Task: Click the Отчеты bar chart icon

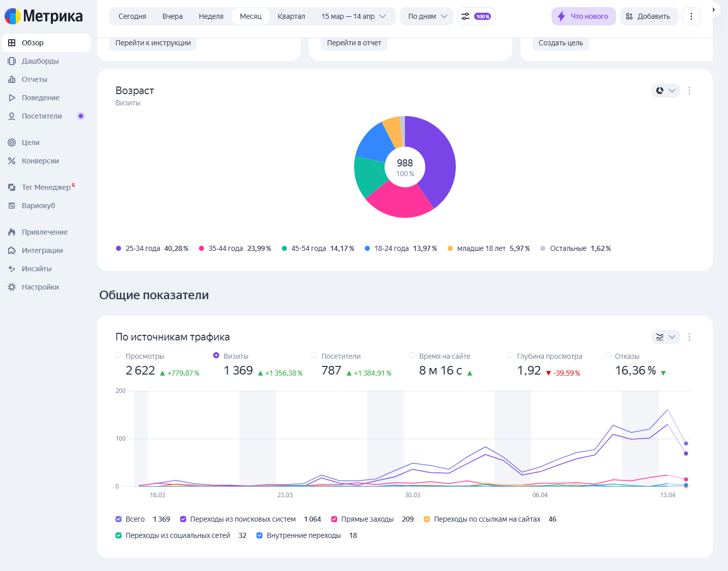Action: [x=12, y=79]
